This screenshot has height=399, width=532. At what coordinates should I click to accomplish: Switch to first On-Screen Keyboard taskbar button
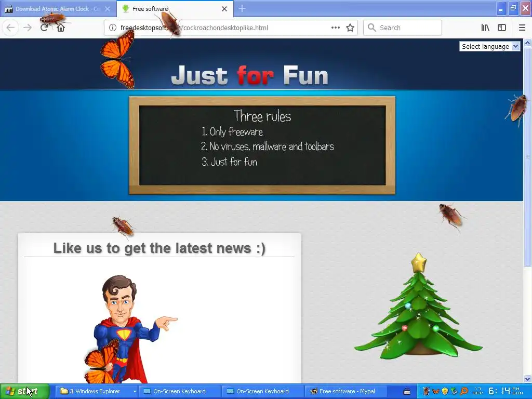[x=179, y=391]
